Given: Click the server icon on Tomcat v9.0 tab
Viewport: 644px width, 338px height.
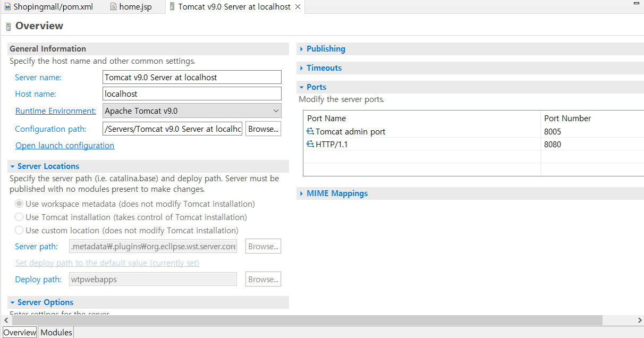Looking at the screenshot, I should point(172,7).
